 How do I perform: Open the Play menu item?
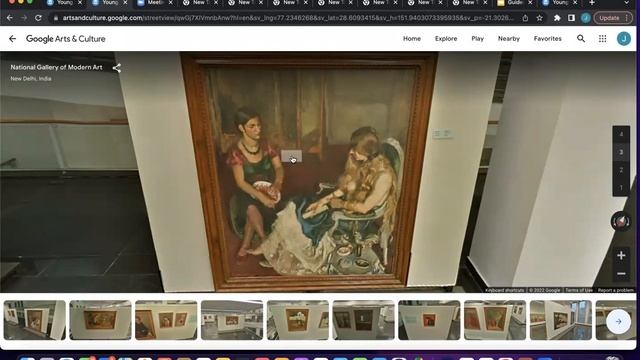478,38
